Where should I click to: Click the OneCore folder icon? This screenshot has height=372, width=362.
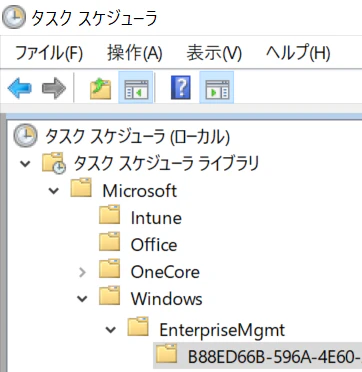tap(110, 270)
